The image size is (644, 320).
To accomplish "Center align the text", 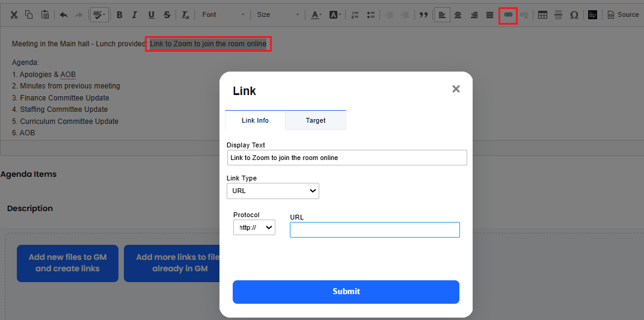I will click(x=458, y=15).
